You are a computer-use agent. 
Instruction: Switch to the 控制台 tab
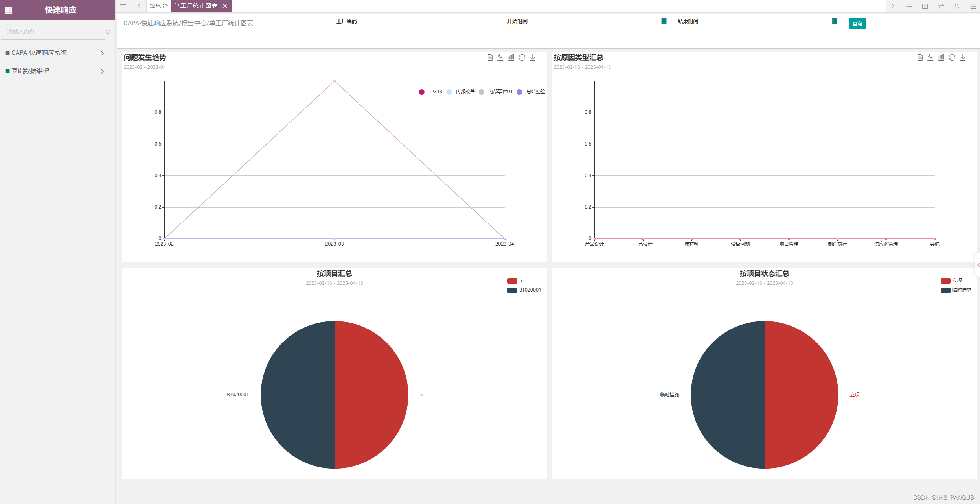(158, 6)
